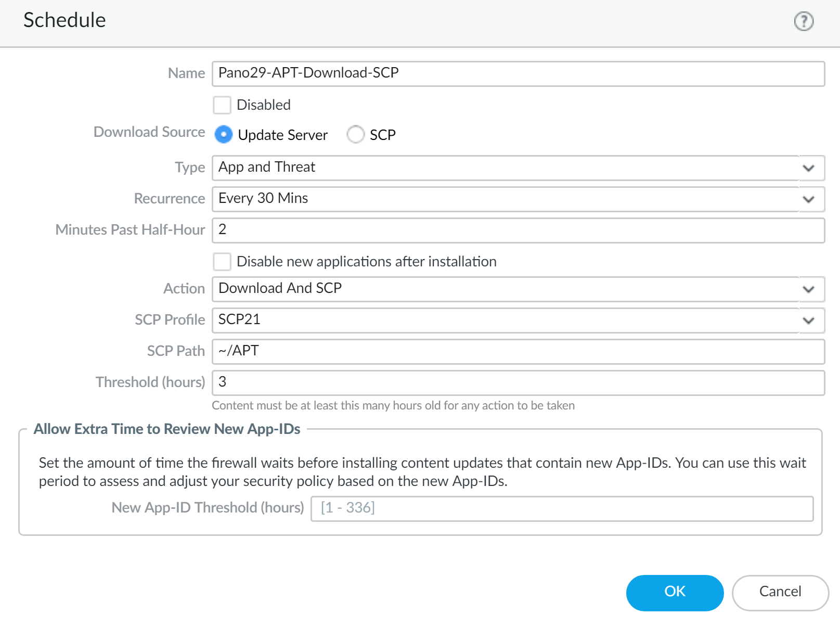The height and width of the screenshot is (628, 840).
Task: Click the Download And SCP action box
Action: tap(505, 289)
